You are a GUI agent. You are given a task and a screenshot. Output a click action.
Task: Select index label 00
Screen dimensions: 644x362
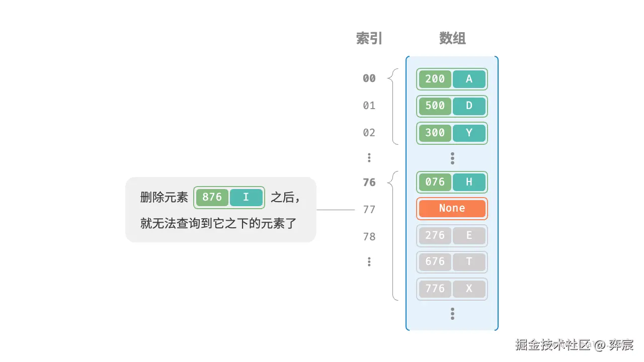pos(369,78)
